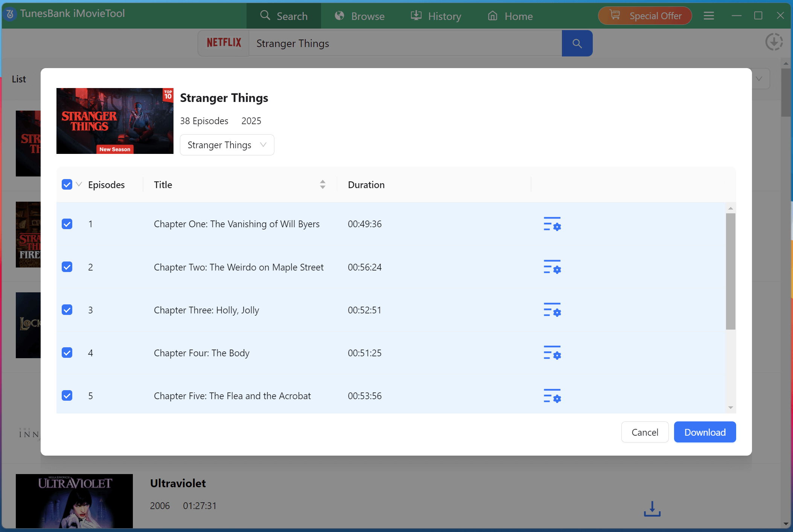
Task: Cancel the episode selection dialog
Action: (645, 432)
